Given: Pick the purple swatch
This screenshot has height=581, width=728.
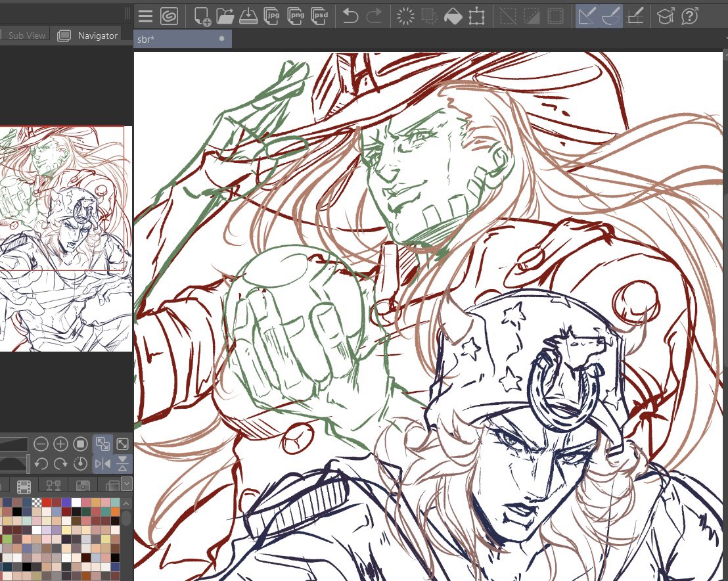Looking at the screenshot, I should (x=66, y=503).
